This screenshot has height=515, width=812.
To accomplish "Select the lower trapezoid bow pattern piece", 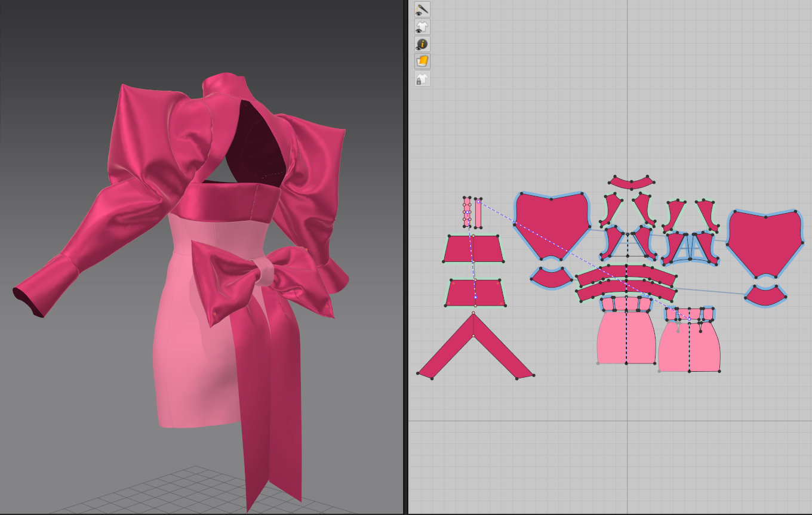I will [x=475, y=292].
